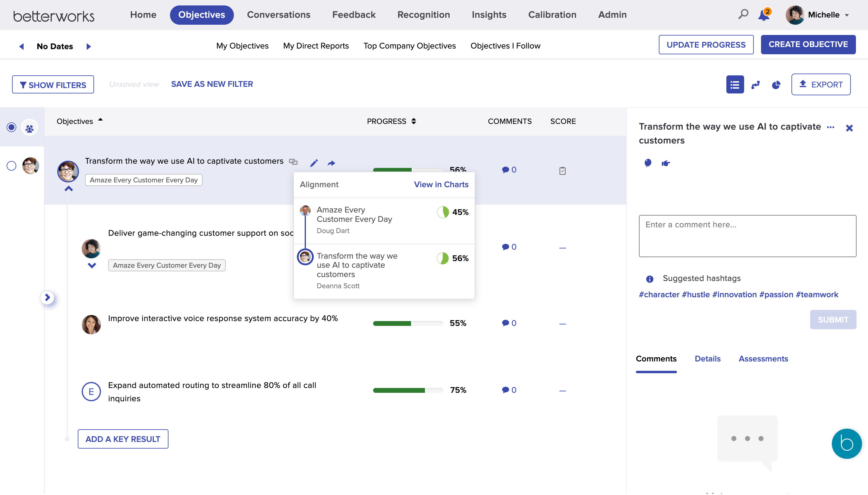Open comments on Expand automated routing row
The width and height of the screenshot is (868, 495).
point(509,390)
